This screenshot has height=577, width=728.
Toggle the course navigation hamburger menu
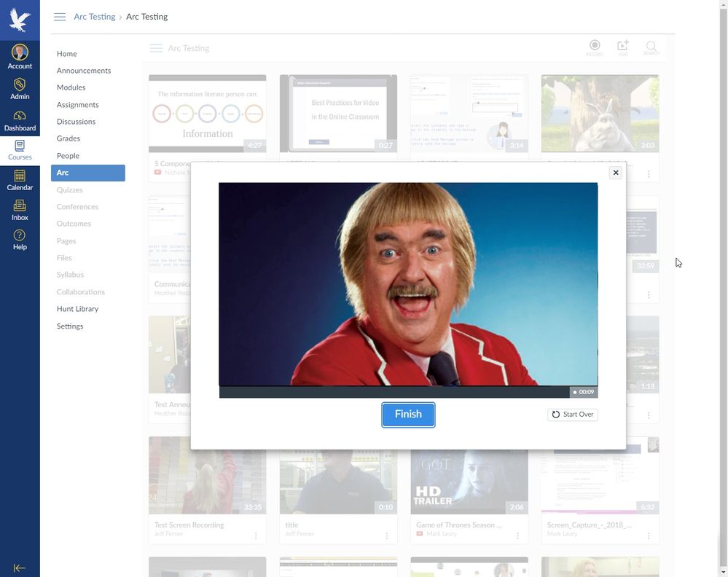click(60, 17)
